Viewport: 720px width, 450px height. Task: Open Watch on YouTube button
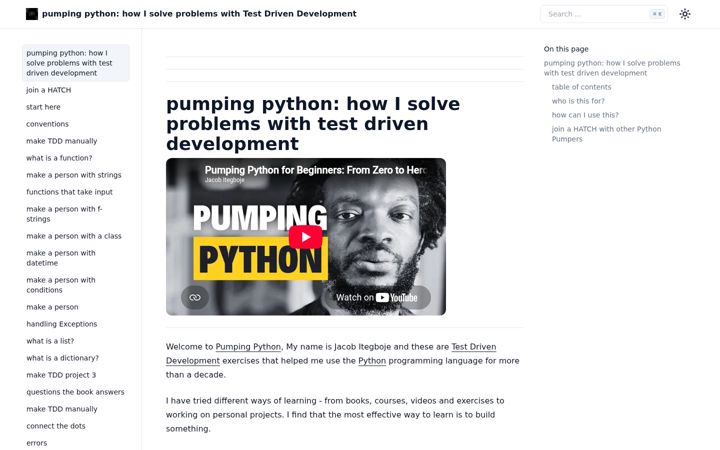(377, 298)
